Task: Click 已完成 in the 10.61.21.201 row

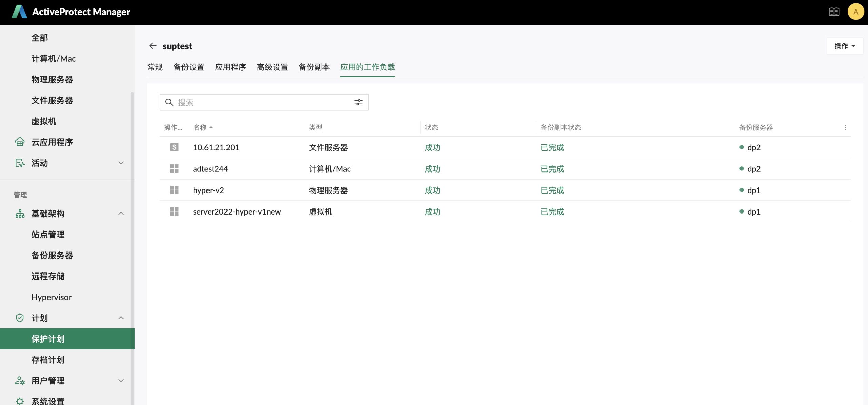Action: click(x=552, y=147)
